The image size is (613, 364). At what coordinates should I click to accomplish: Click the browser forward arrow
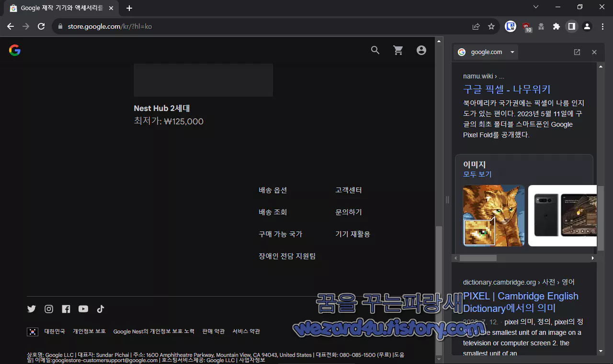pyautogui.click(x=26, y=27)
